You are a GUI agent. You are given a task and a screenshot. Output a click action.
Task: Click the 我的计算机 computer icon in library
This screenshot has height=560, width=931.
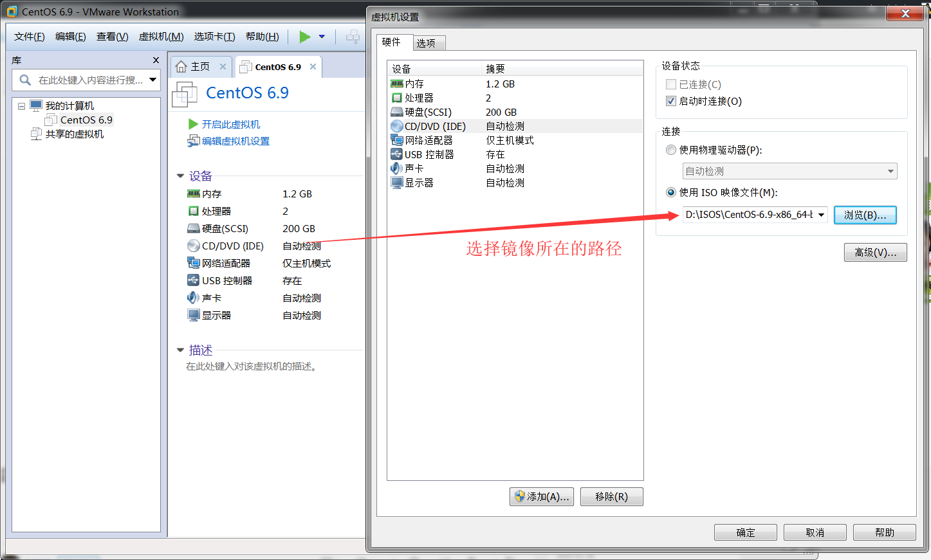coord(36,105)
